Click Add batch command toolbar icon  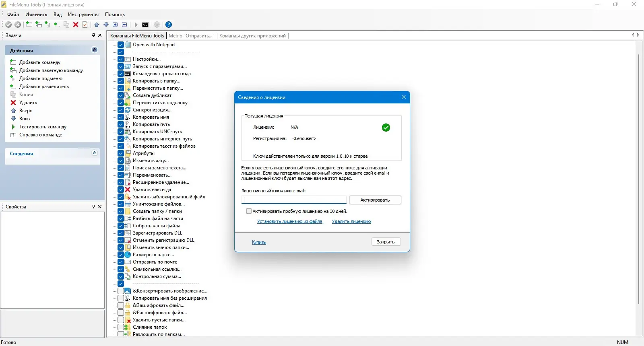click(39, 25)
